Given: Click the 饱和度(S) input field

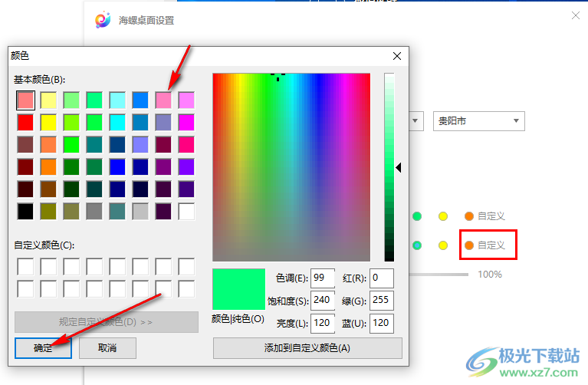Looking at the screenshot, I should pos(323,300).
